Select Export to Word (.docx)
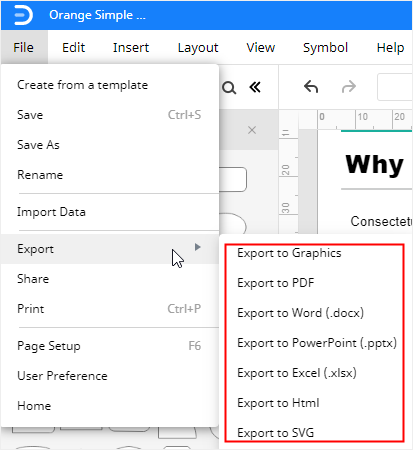This screenshot has width=413, height=450. pyautogui.click(x=300, y=313)
